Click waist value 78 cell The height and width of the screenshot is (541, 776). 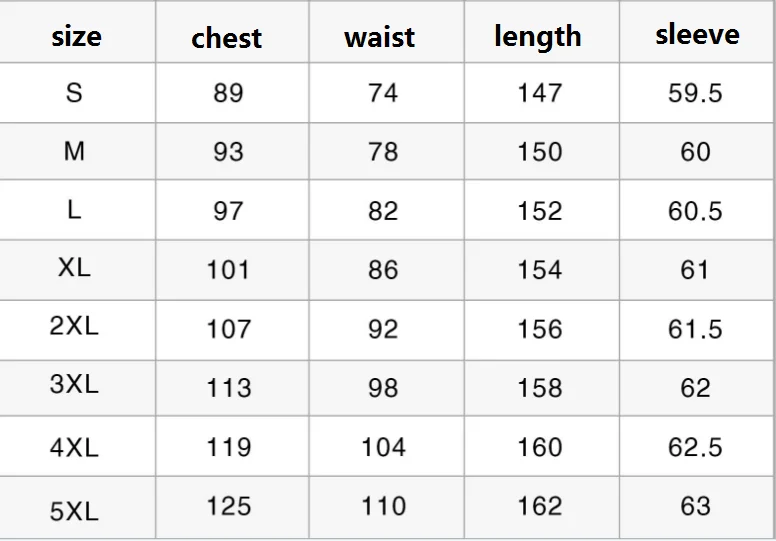pos(383,152)
